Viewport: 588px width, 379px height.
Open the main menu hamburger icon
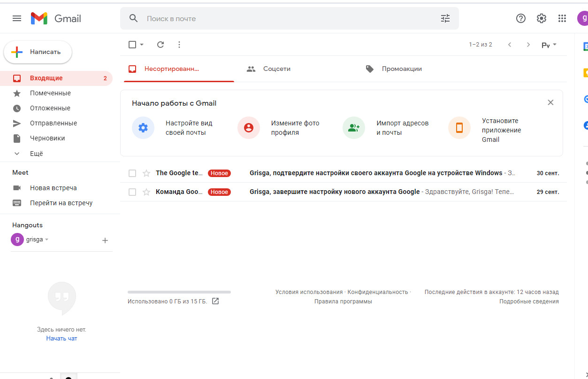(17, 18)
